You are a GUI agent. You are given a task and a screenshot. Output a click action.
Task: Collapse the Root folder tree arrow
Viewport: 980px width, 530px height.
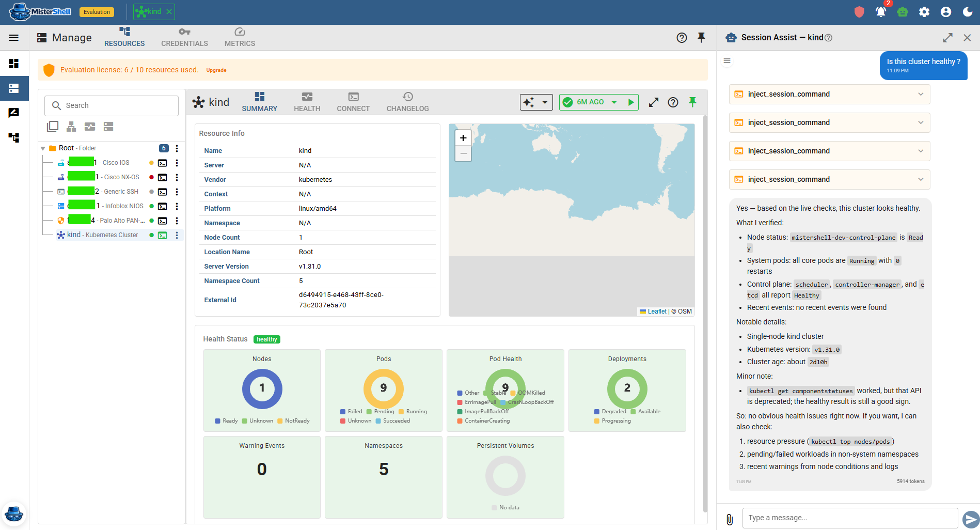[x=43, y=148]
